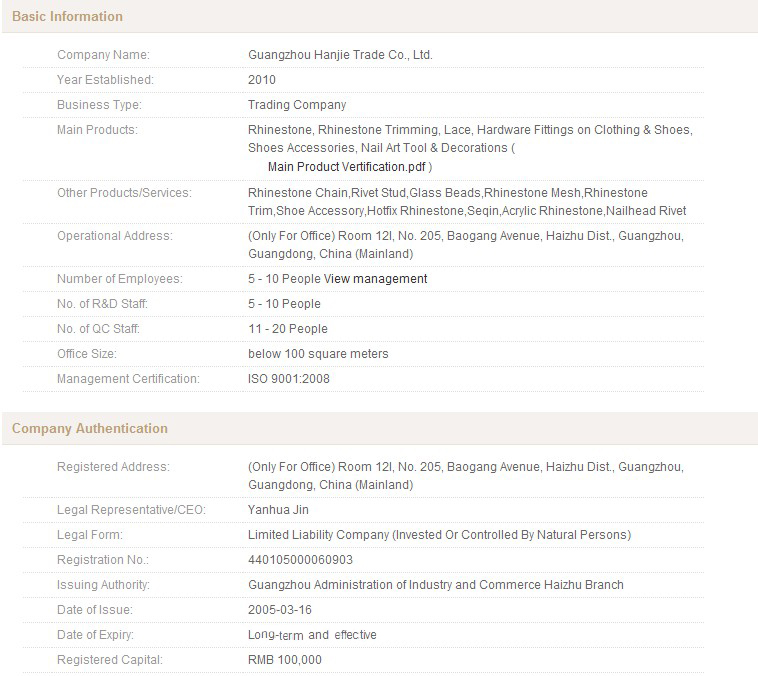
Task: Click the Legal Representative/CEO label
Action: click(x=131, y=510)
